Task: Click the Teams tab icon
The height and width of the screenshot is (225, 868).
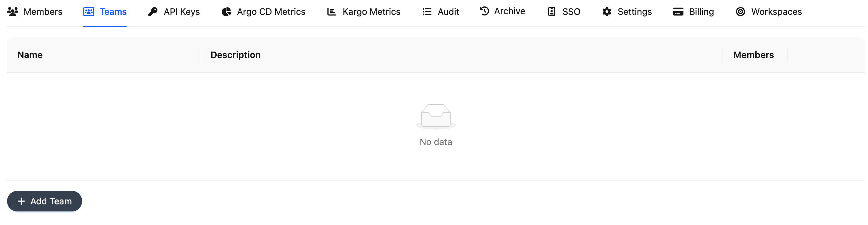Action: (89, 12)
